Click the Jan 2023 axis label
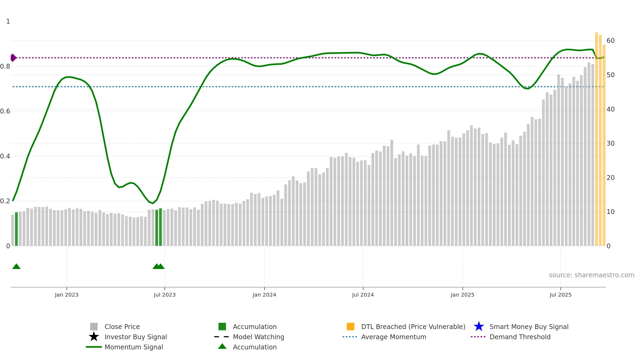 67,295
